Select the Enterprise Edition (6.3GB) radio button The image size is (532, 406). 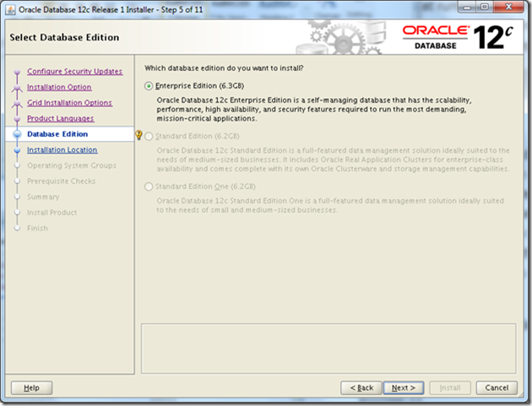[x=149, y=86]
